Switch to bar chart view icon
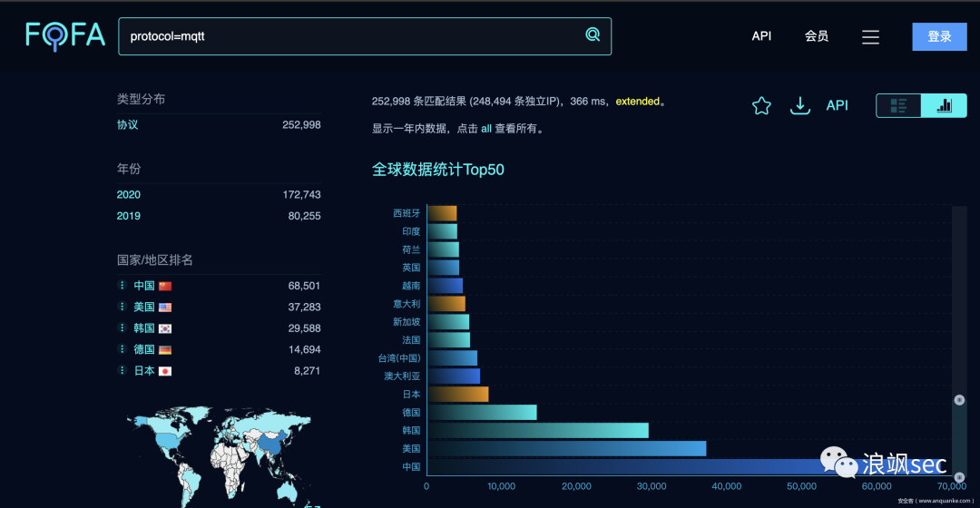 click(944, 105)
